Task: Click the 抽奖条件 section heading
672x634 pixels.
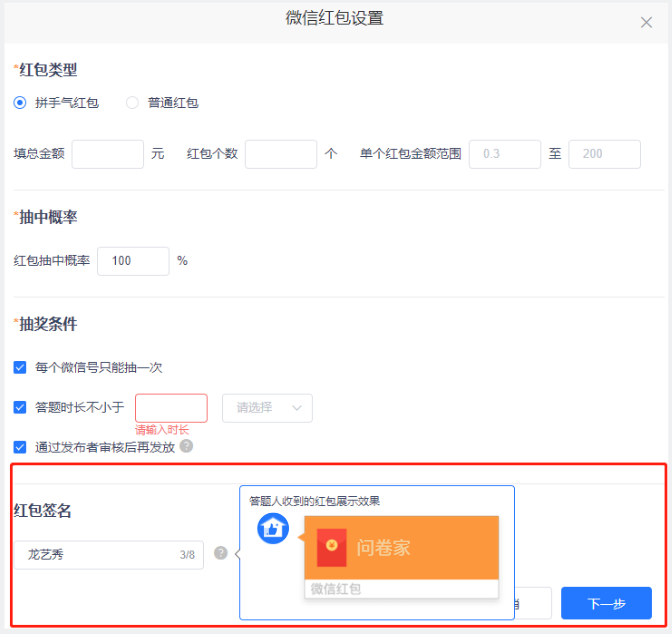Action: pos(48,324)
